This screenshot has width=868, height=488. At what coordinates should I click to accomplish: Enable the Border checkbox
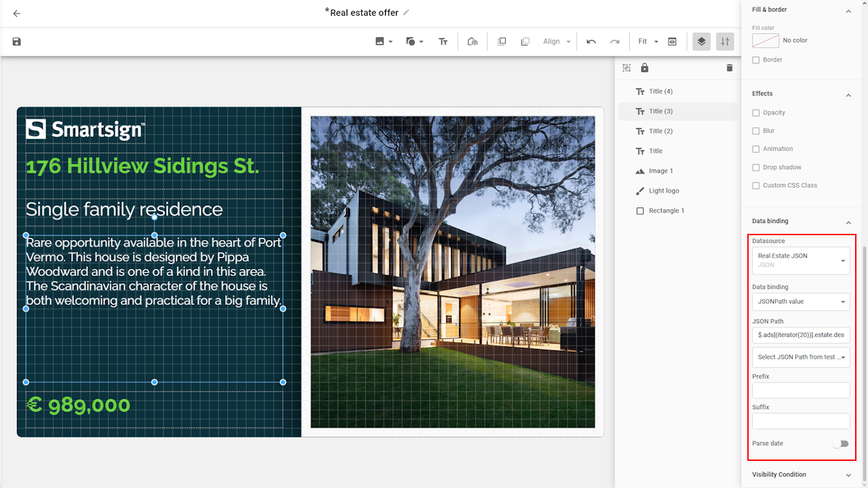click(756, 60)
